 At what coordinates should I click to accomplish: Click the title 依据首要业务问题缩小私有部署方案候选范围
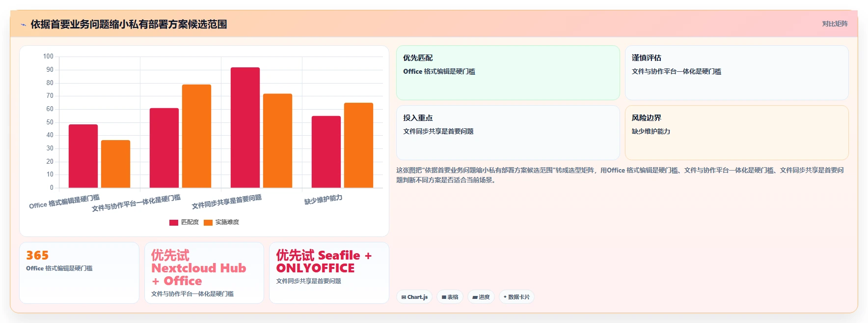129,24
